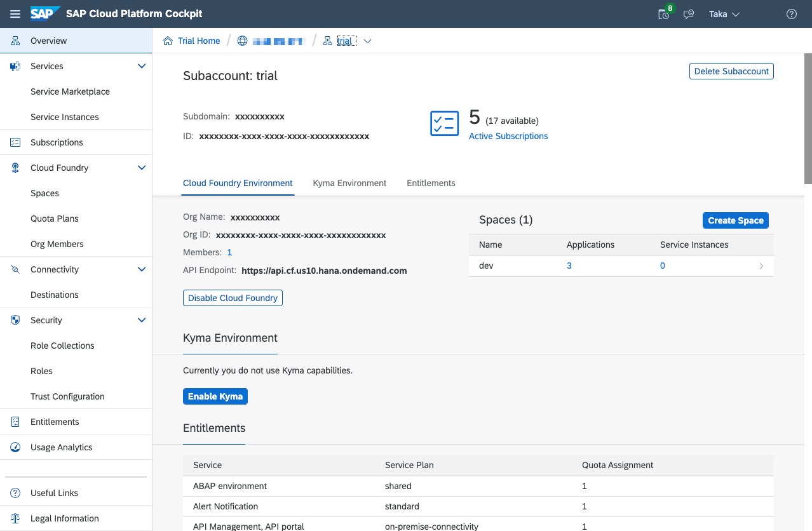Switch to Kyma Environment tab
Image resolution: width=812 pixels, height=531 pixels.
click(x=349, y=183)
